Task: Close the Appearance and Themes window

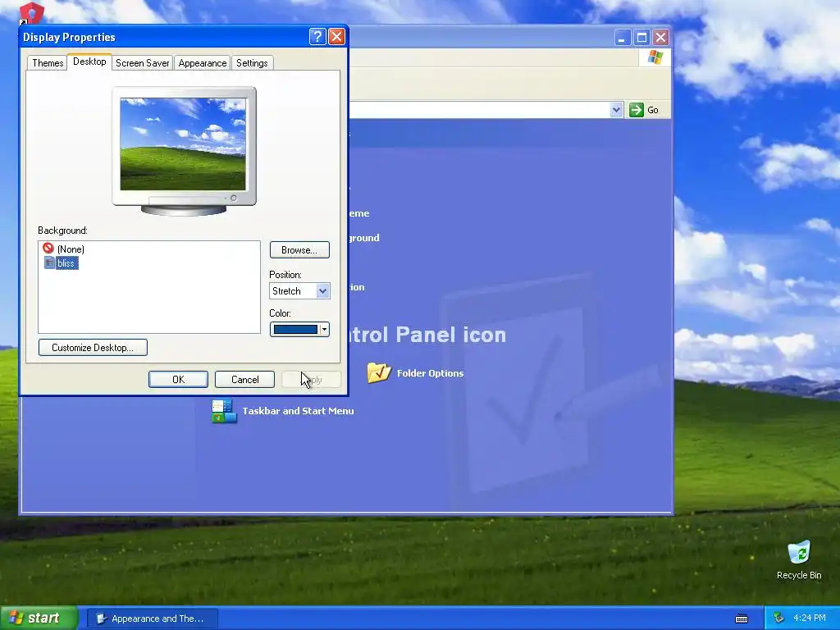Action: coord(660,38)
